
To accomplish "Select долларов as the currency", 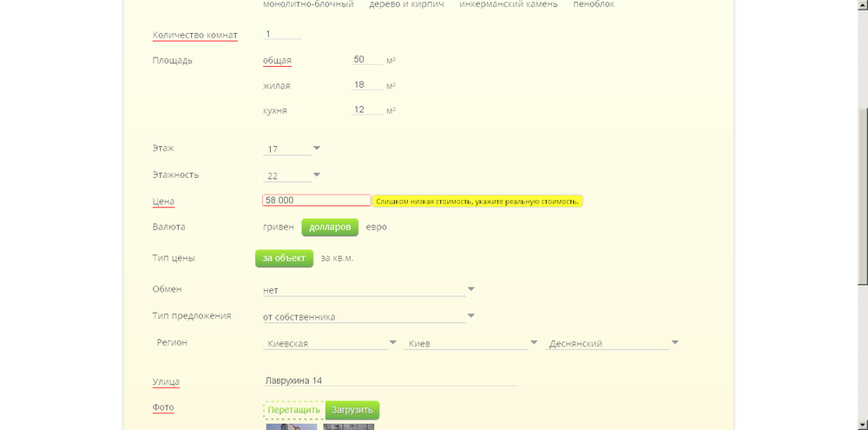I will point(330,228).
